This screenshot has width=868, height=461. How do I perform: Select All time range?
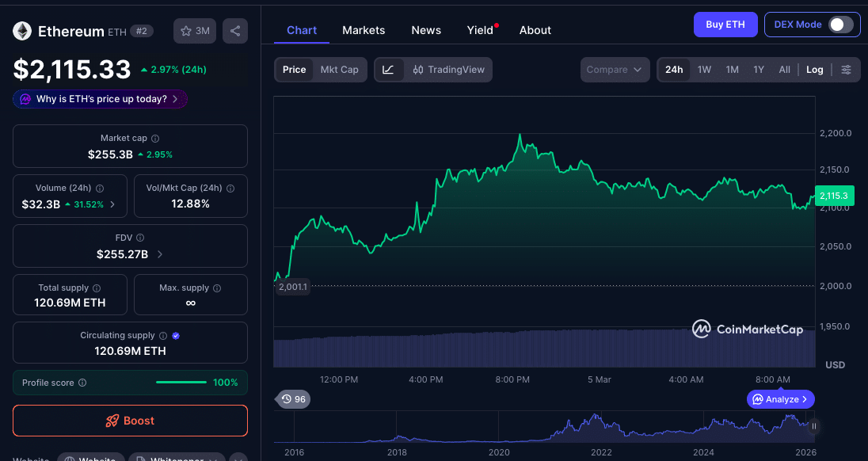784,70
